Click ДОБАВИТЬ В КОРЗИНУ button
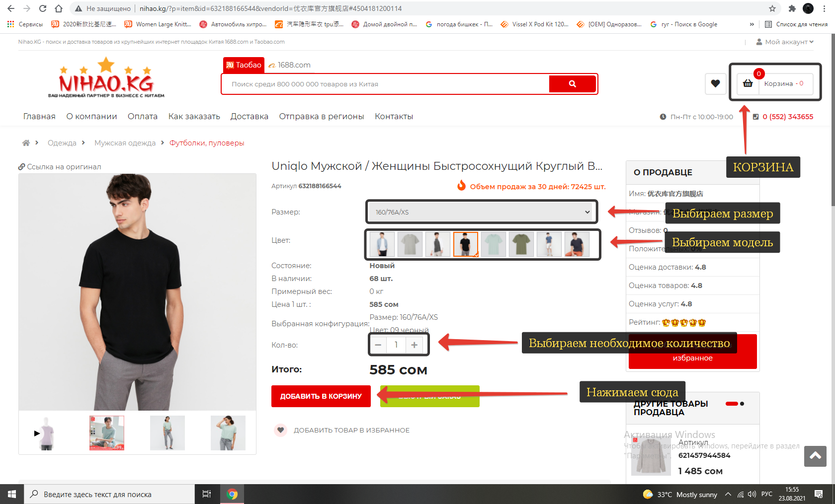 coord(321,396)
